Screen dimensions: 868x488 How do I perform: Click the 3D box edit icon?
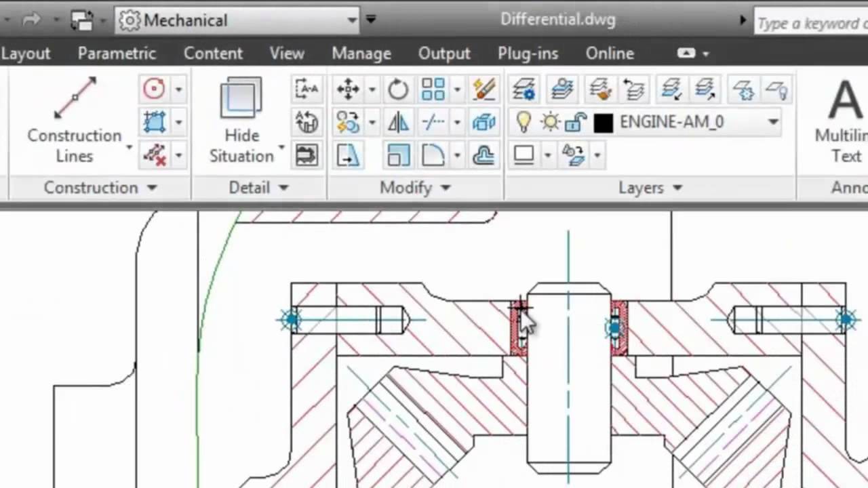click(484, 122)
